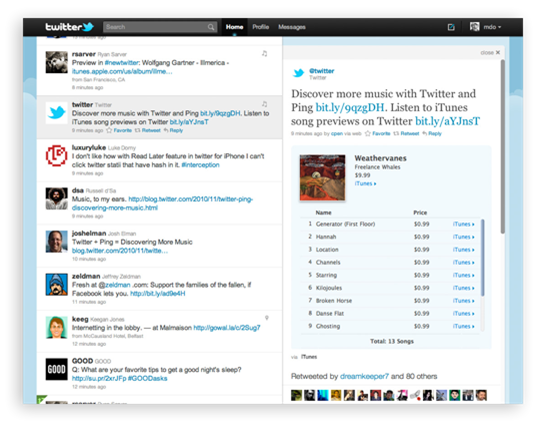The image size is (539, 424).
Task: Open the iTunes link under the $9.99 album price
Action: click(365, 184)
